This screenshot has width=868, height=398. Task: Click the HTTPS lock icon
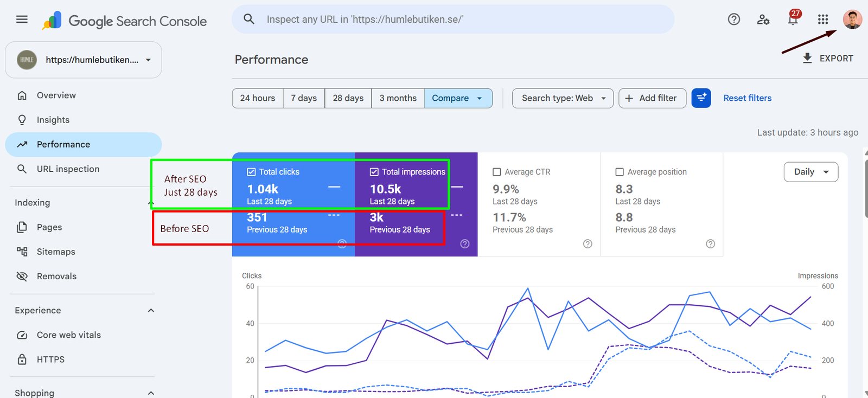tap(22, 360)
